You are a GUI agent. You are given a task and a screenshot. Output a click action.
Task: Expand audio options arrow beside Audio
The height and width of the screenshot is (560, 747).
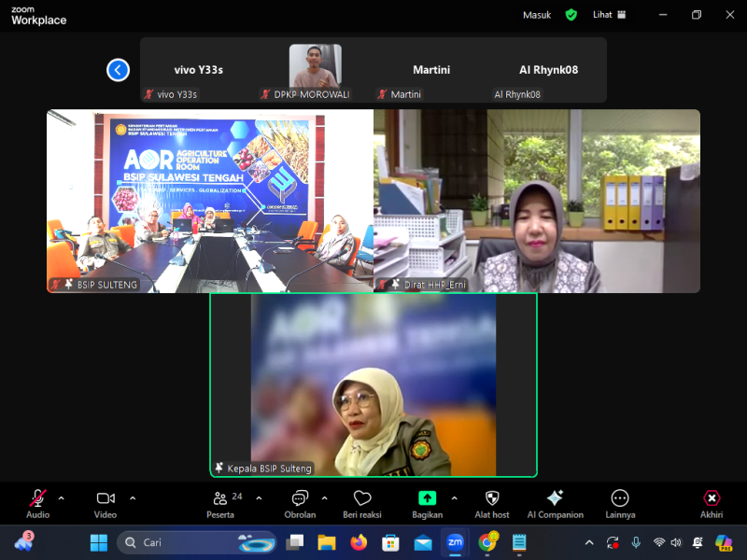(x=62, y=497)
